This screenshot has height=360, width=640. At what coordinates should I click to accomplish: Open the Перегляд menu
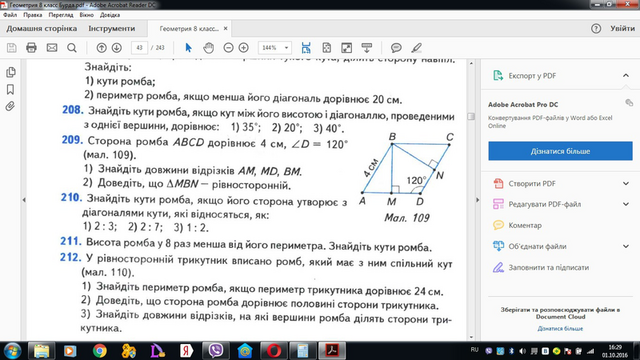[61, 15]
